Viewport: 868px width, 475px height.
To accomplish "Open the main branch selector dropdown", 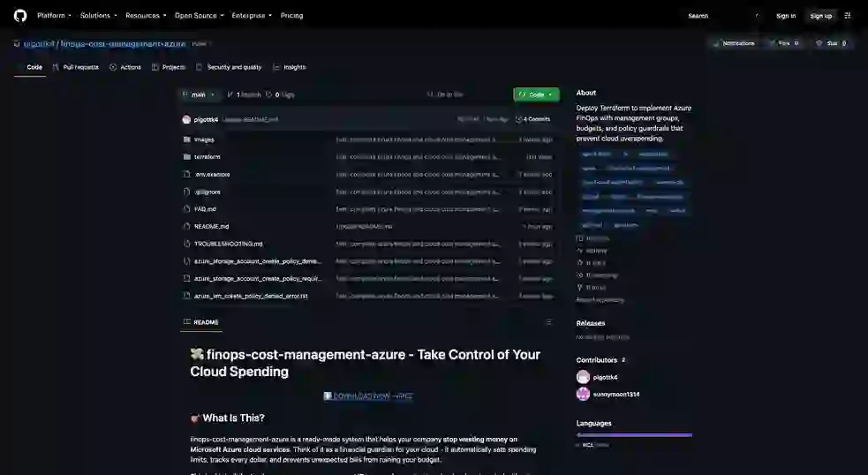I will 199,94.
